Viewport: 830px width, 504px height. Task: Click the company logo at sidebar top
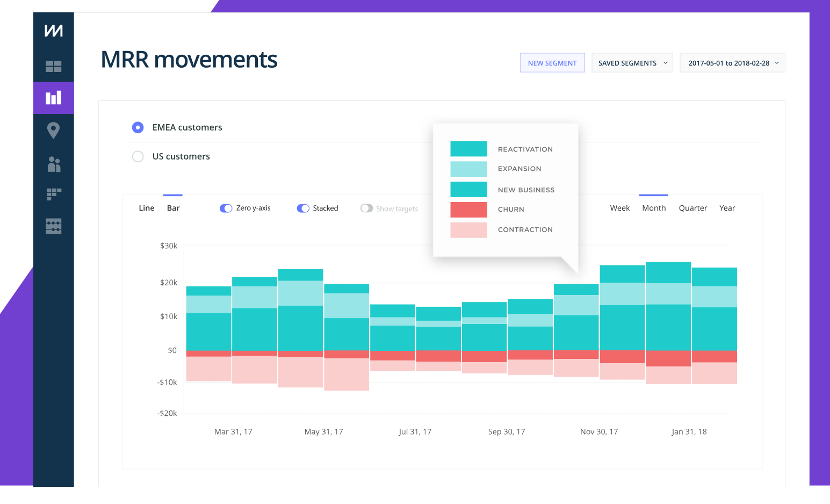click(x=53, y=31)
